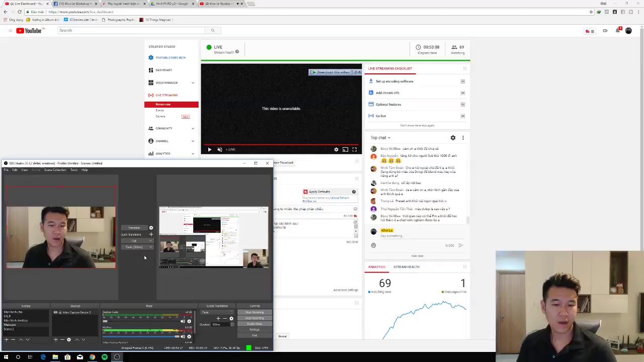This screenshot has height=362, width=644.
Task: Collapse the Add stream info checklist item
Action: pyautogui.click(x=463, y=93)
